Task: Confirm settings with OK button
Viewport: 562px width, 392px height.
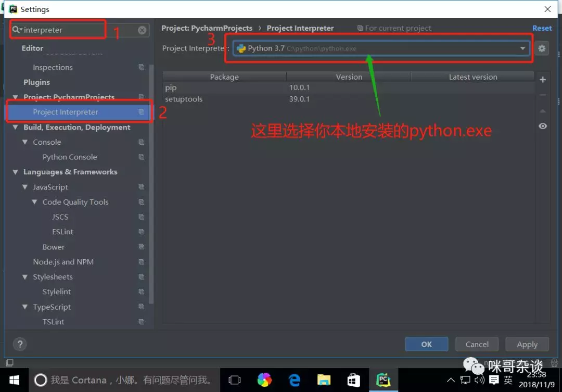Action: coord(427,344)
